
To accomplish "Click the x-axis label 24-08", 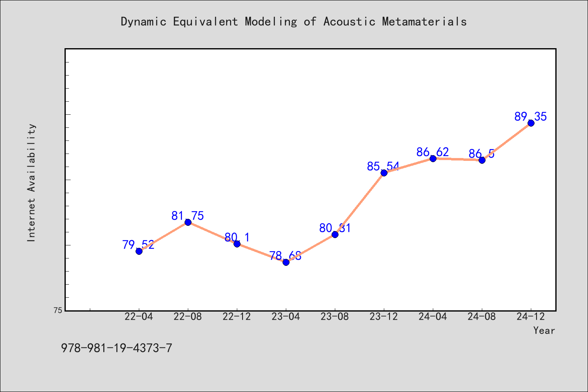I will [482, 317].
